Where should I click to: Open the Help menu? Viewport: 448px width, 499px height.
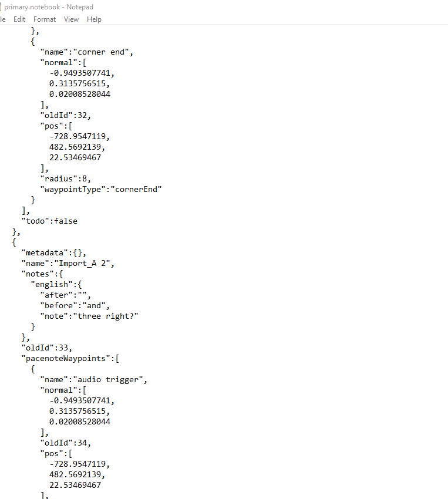94,19
